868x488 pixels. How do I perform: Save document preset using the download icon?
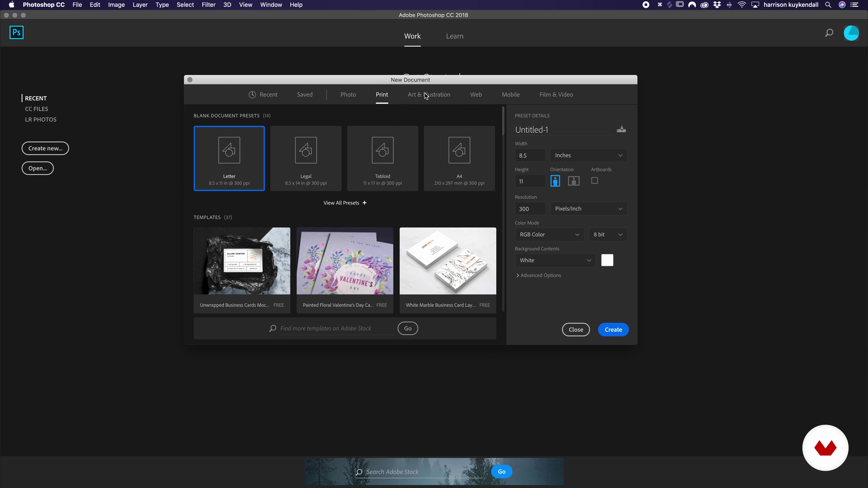pyautogui.click(x=621, y=129)
